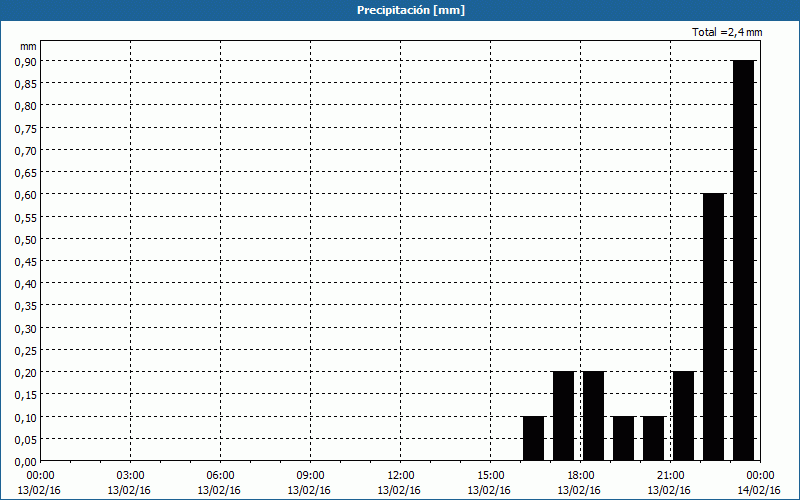The height and width of the screenshot is (500, 800).
Task: Click the 0,20 mm bar just after 18:00
Action: [593, 416]
